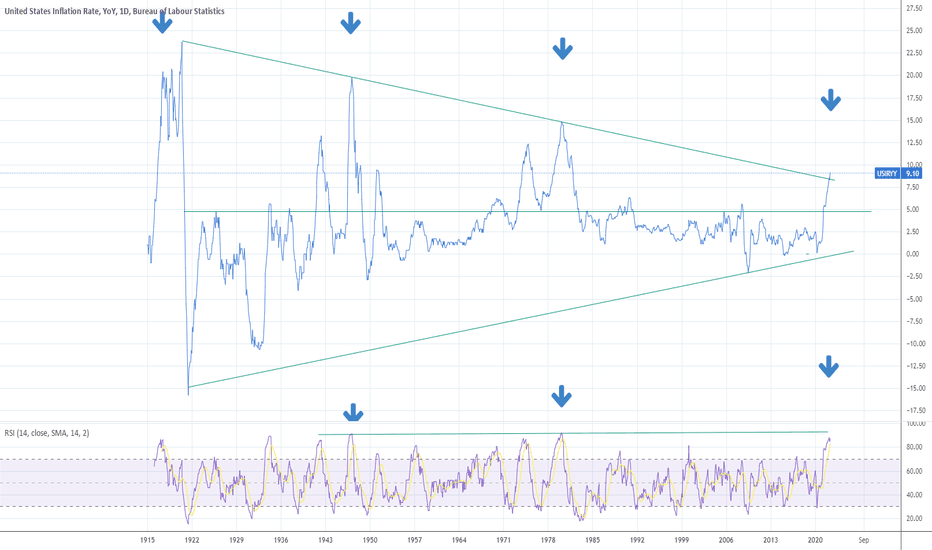Select the horizontal line at 5.00 level
This screenshot has height=550, width=932.
pyautogui.click(x=527, y=212)
